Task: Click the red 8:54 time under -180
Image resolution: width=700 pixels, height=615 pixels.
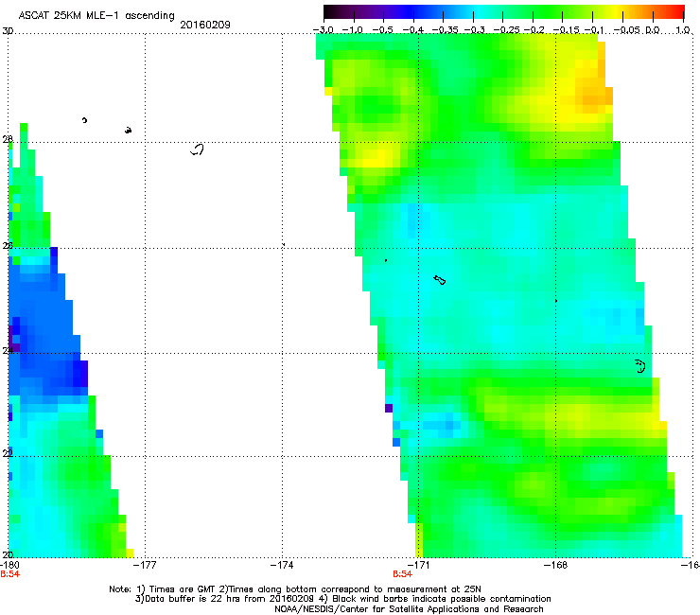Action: [9, 574]
